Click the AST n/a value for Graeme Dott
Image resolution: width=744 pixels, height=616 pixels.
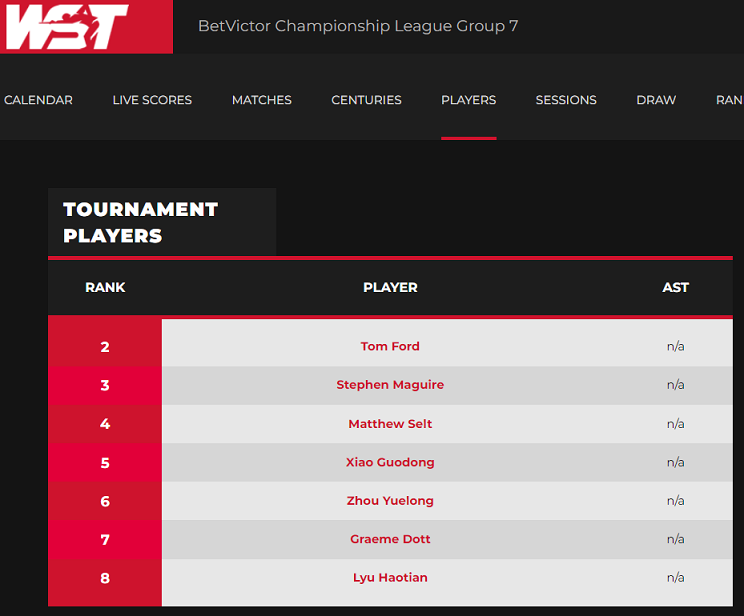(x=676, y=539)
